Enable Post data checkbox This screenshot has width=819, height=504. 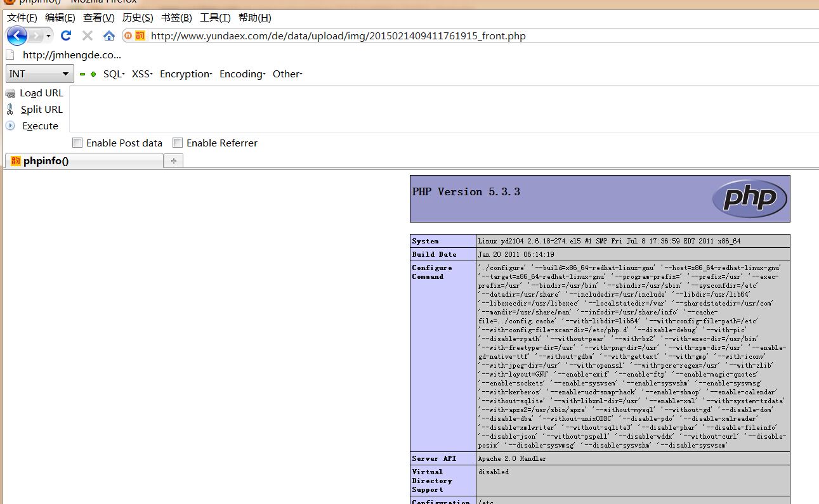(77, 143)
